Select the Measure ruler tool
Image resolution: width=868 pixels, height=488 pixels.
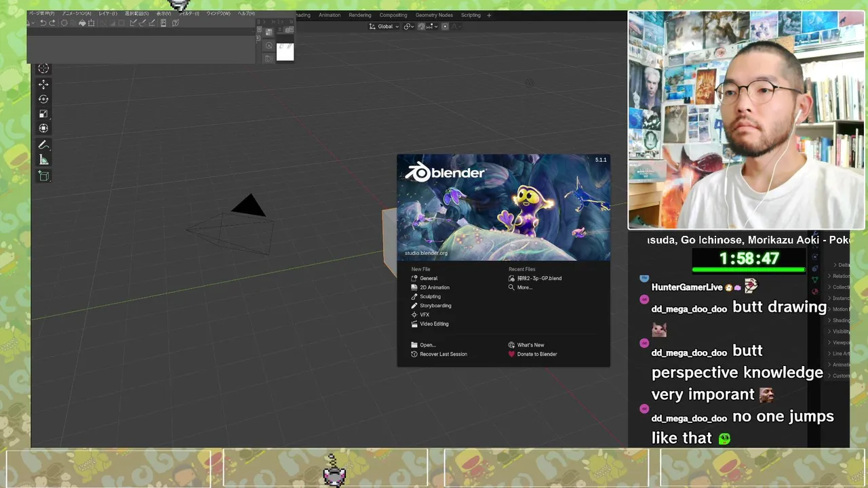(43, 160)
